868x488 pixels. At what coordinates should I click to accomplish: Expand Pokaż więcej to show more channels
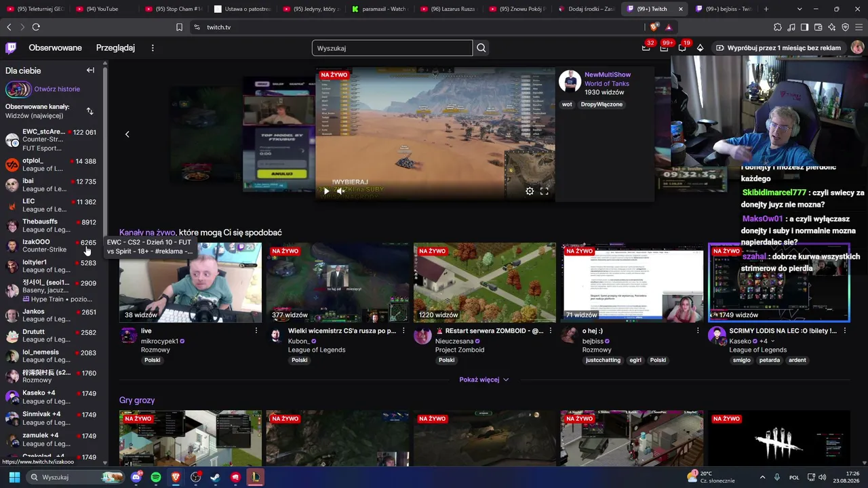484,380
